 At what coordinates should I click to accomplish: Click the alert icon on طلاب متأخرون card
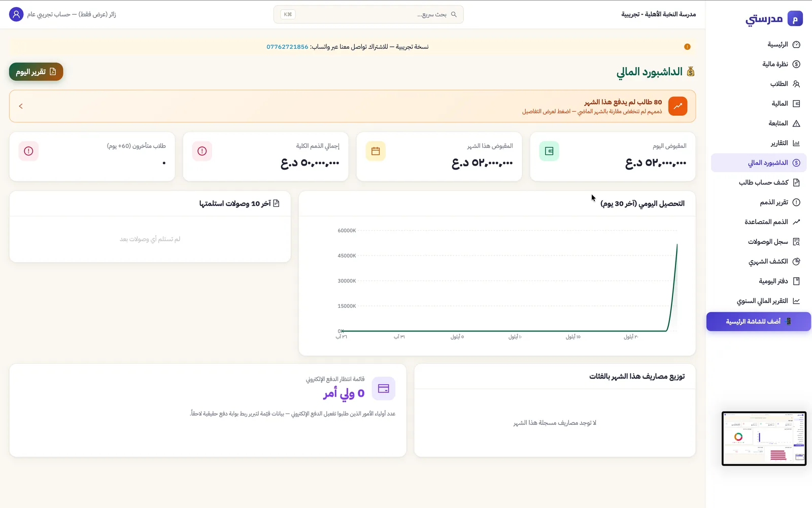[x=28, y=151]
